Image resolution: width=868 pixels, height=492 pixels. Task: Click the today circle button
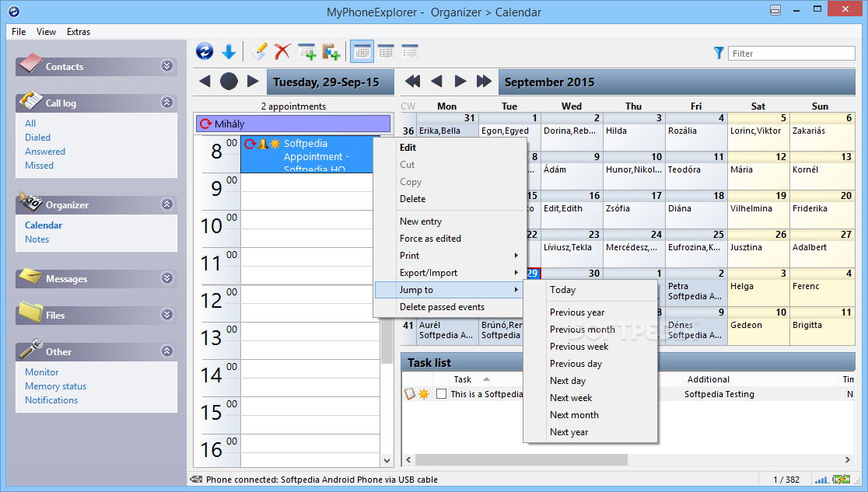[229, 82]
